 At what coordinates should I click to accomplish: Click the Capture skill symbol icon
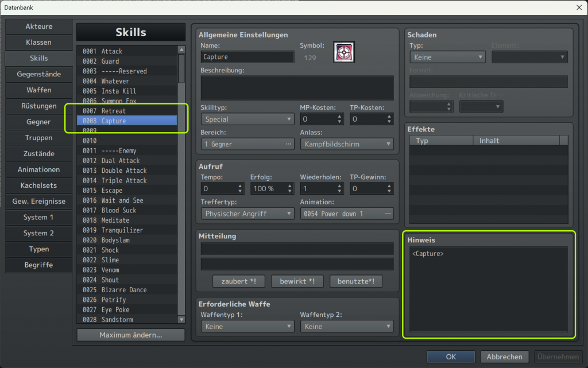[x=343, y=52]
